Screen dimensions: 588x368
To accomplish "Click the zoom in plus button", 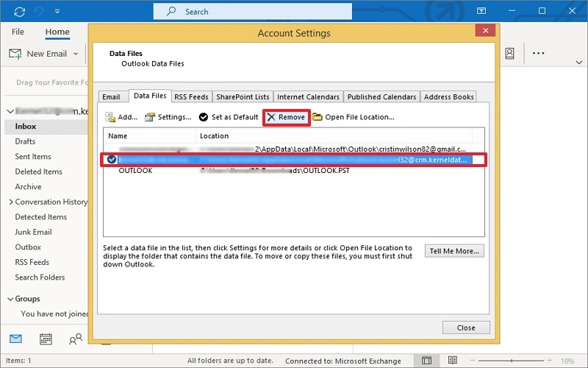I will 550,361.
